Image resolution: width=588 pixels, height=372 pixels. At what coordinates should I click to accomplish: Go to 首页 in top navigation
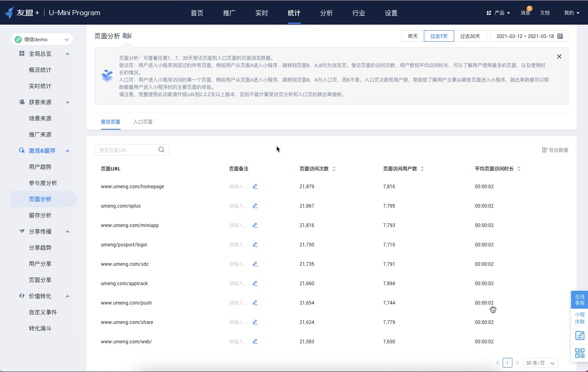[x=197, y=13]
